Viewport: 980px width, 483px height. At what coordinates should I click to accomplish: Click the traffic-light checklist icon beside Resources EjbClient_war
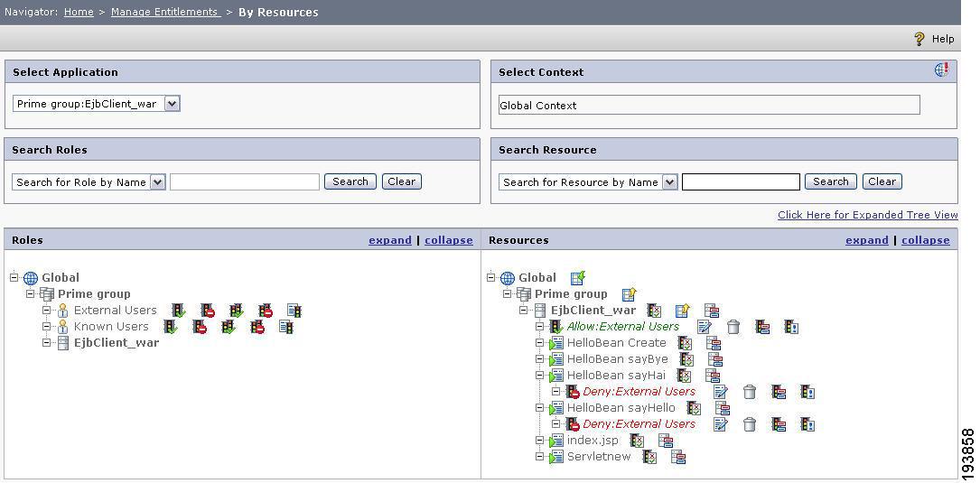tap(654, 311)
